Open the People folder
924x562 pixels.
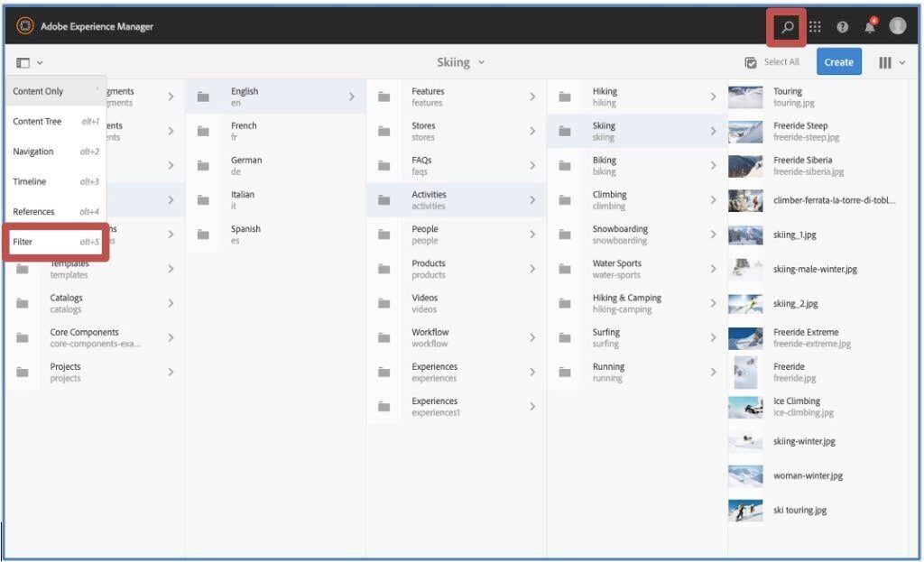coord(456,235)
